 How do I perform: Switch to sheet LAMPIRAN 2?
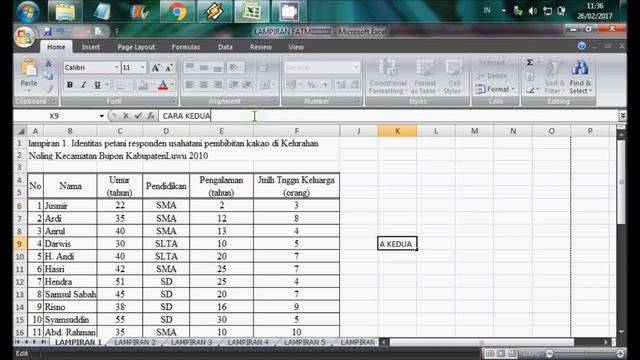point(135,342)
